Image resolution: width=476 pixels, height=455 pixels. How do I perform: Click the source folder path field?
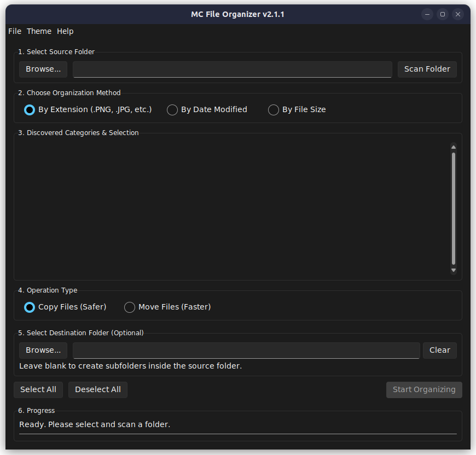232,69
